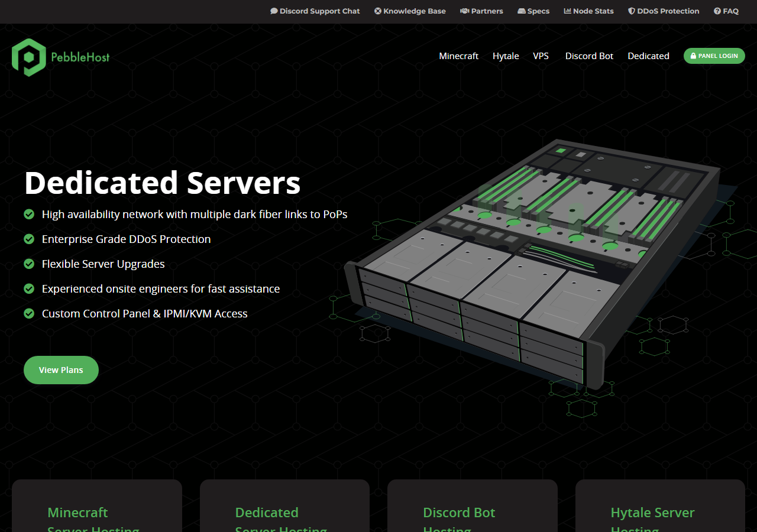This screenshot has width=757, height=532.
Task: Click checkmark icon beside Experienced onsite engineers
Action: pyautogui.click(x=29, y=288)
